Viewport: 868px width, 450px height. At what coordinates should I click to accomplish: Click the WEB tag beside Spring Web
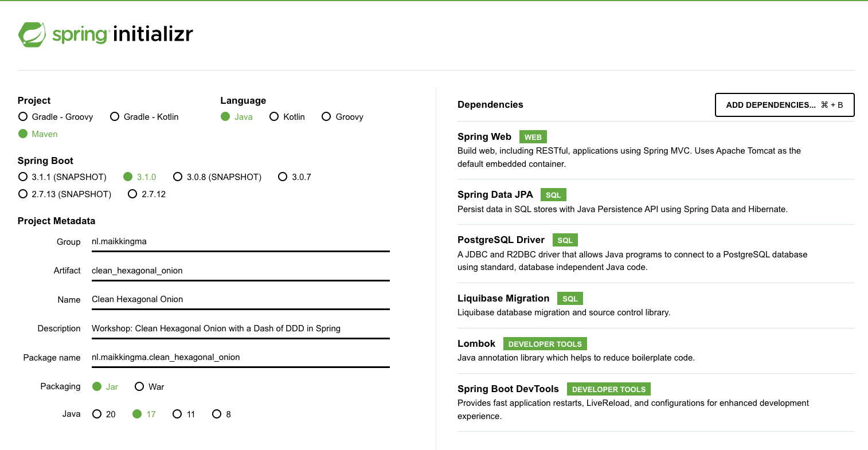pyautogui.click(x=533, y=137)
